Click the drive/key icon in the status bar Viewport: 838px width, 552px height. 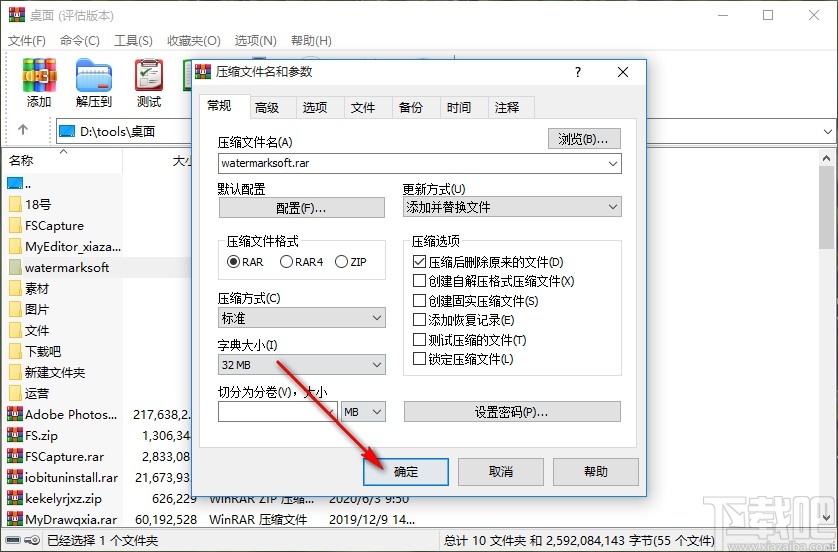point(24,540)
